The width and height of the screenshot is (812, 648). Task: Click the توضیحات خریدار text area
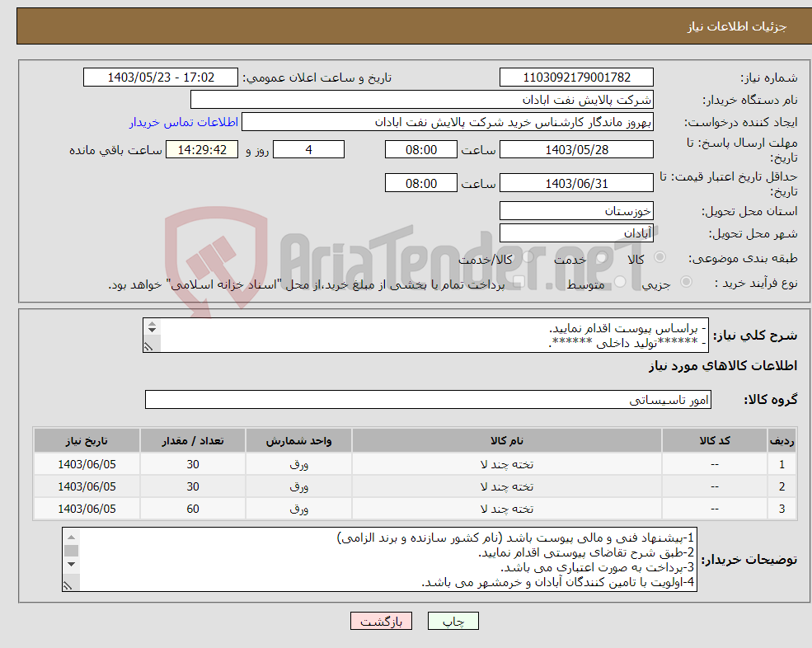[379, 560]
